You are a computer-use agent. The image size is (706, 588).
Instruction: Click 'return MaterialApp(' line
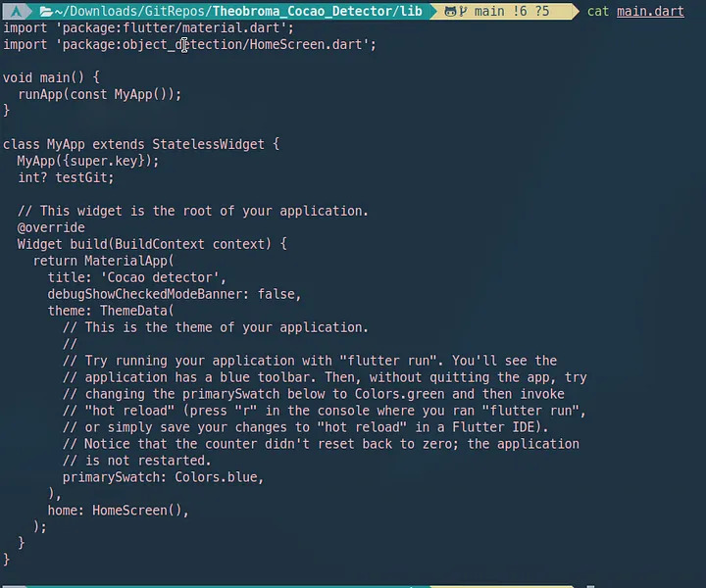104,261
